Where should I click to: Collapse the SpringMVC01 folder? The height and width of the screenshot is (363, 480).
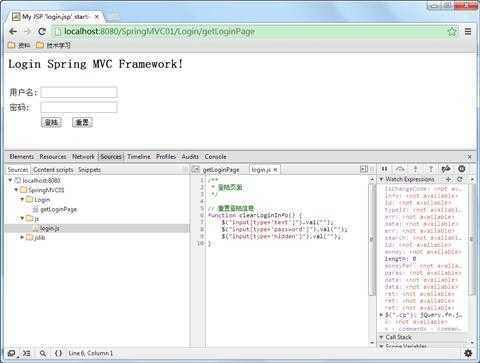click(x=16, y=190)
